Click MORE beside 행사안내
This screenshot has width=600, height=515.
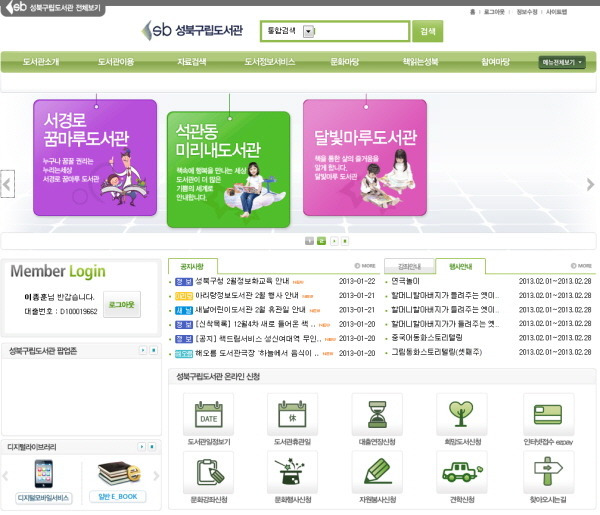[x=581, y=266]
